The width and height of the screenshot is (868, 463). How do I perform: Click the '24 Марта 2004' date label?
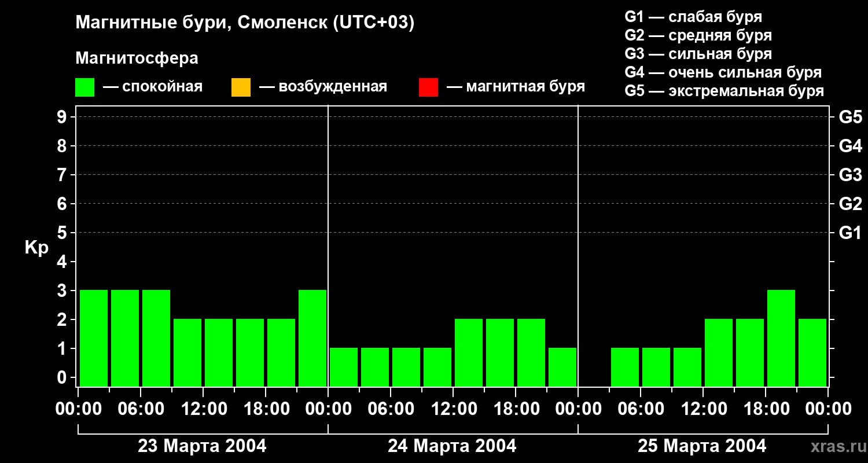click(x=452, y=446)
